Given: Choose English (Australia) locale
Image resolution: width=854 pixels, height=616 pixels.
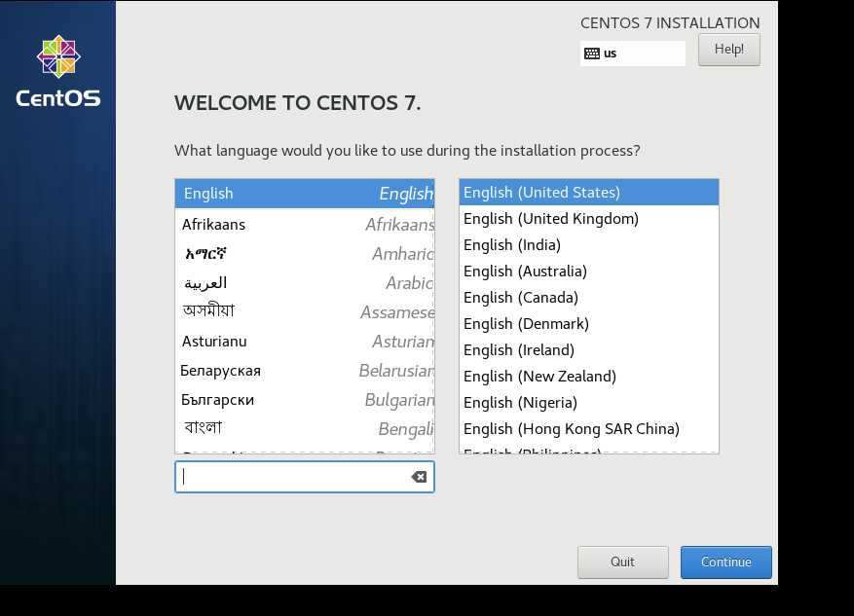Looking at the screenshot, I should point(589,271).
